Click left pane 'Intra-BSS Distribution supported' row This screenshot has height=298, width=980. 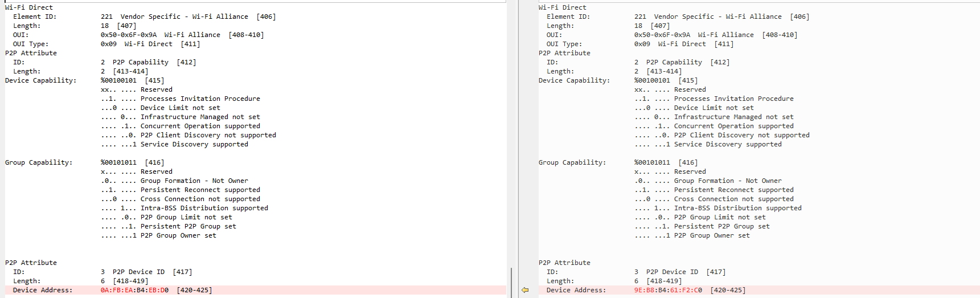184,208
